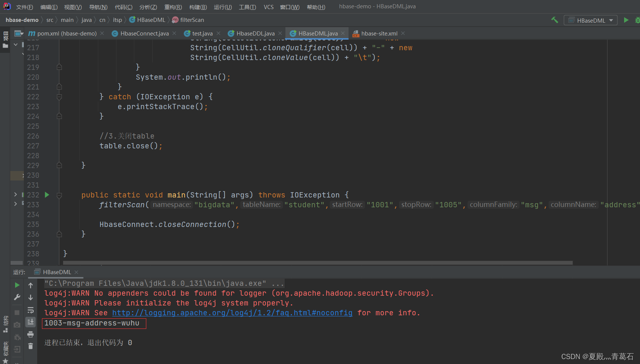This screenshot has height=364, width=640.
Task: Open the Project tool window sidebar button
Action: (5, 40)
